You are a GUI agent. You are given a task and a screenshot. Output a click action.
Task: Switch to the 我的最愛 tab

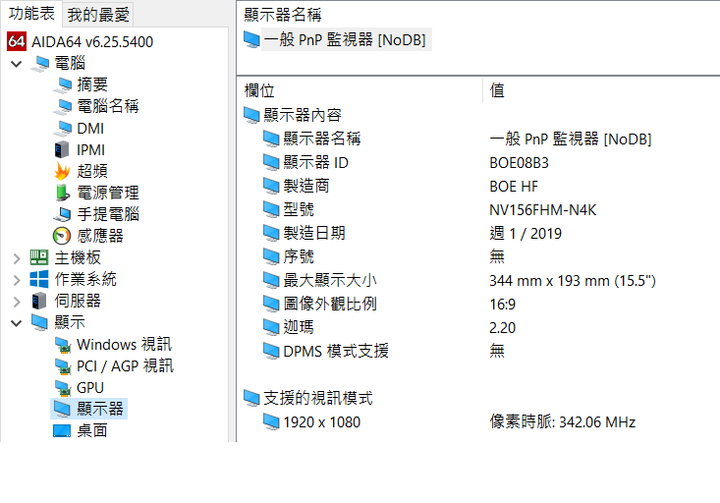98,15
